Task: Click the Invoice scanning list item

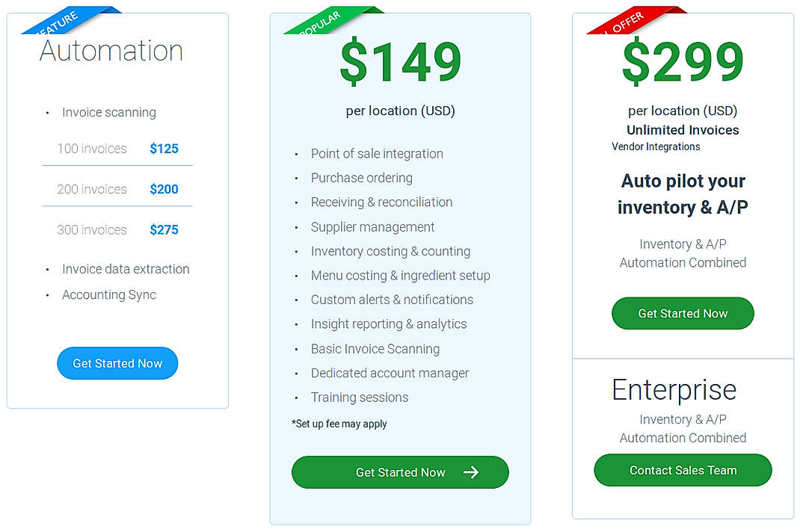Action: pyautogui.click(x=108, y=112)
